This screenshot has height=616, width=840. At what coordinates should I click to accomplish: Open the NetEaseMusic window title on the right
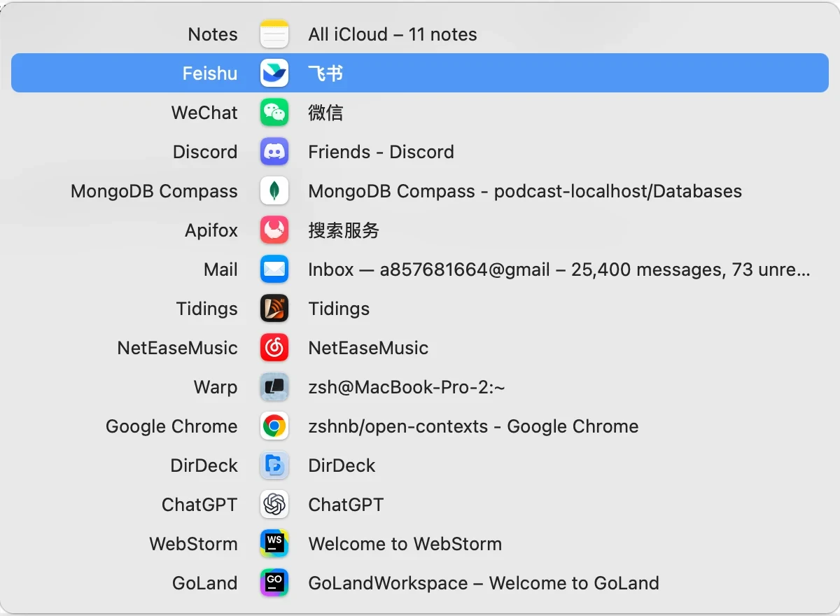point(368,348)
